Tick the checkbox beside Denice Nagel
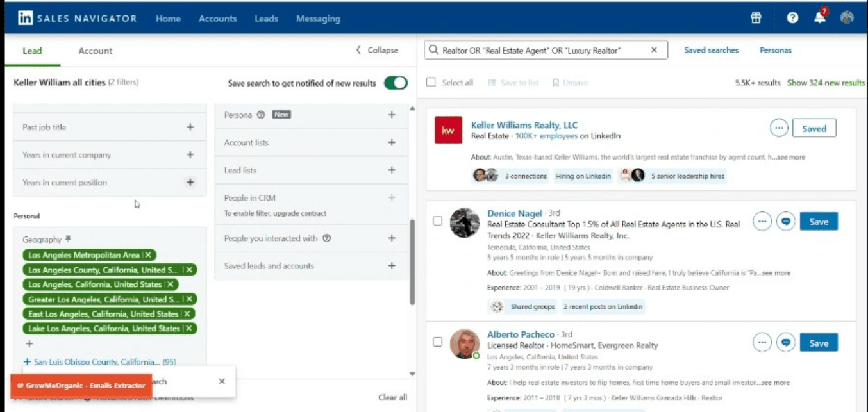Viewport: 868px width, 412px height. tap(437, 221)
